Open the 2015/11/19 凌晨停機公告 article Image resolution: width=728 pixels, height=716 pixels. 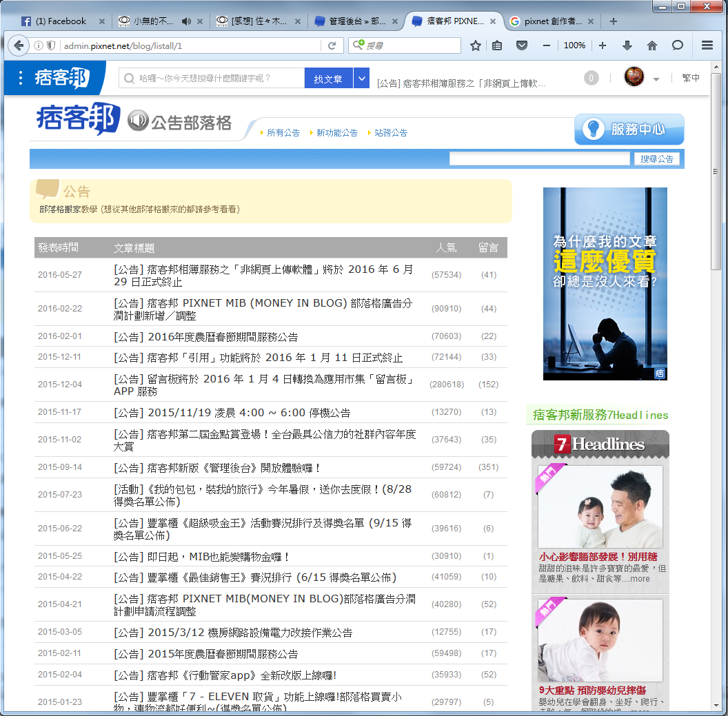232,413
